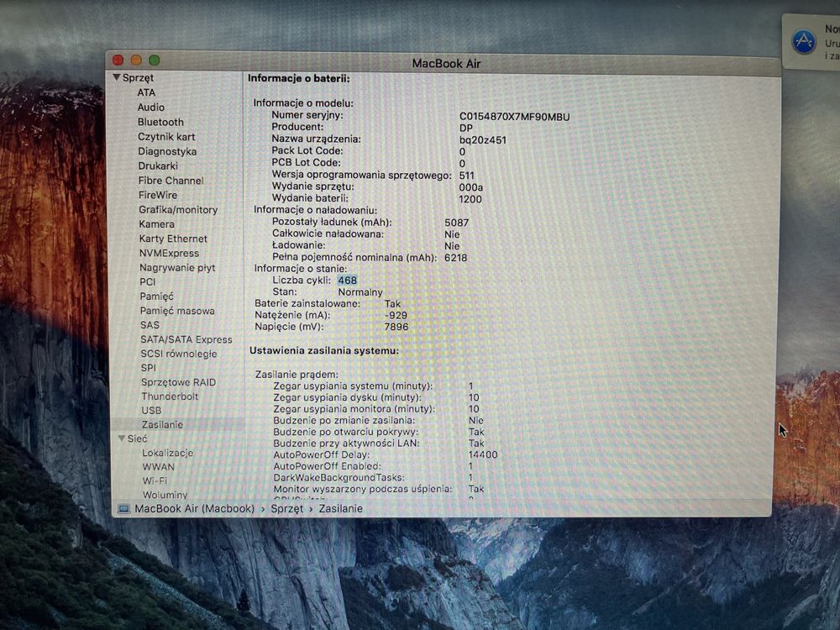Collapse the Sieć disclosure triangle
The width and height of the screenshot is (840, 630).
(x=122, y=438)
